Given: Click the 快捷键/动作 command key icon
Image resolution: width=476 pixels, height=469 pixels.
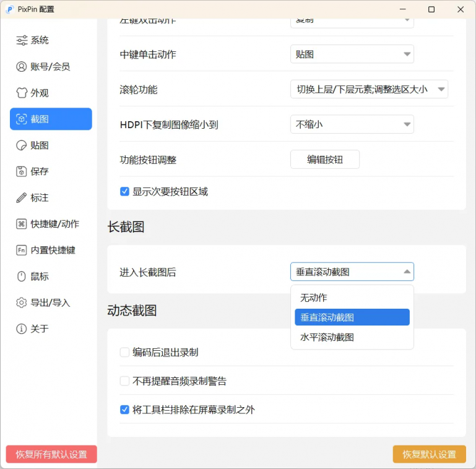Looking at the screenshot, I should pos(22,224).
